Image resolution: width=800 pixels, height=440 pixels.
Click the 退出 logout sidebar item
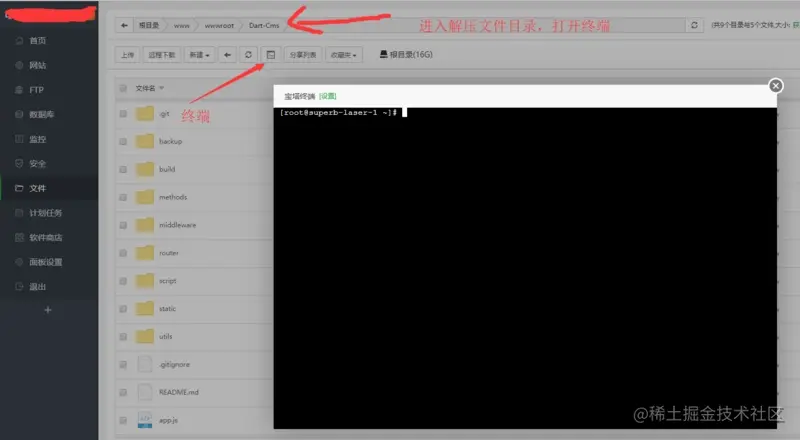coord(37,286)
